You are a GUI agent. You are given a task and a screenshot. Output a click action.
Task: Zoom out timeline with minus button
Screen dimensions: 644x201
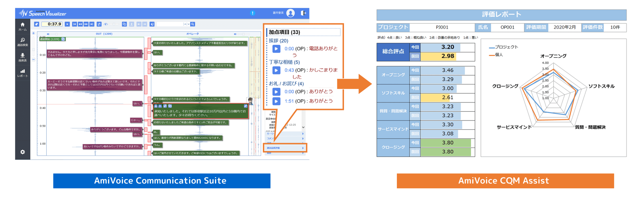point(34,59)
